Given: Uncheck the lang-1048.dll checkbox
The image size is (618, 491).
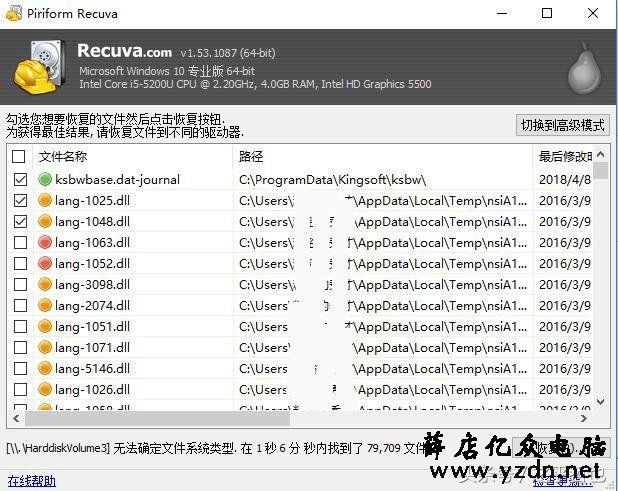Looking at the screenshot, I should click(x=20, y=221).
